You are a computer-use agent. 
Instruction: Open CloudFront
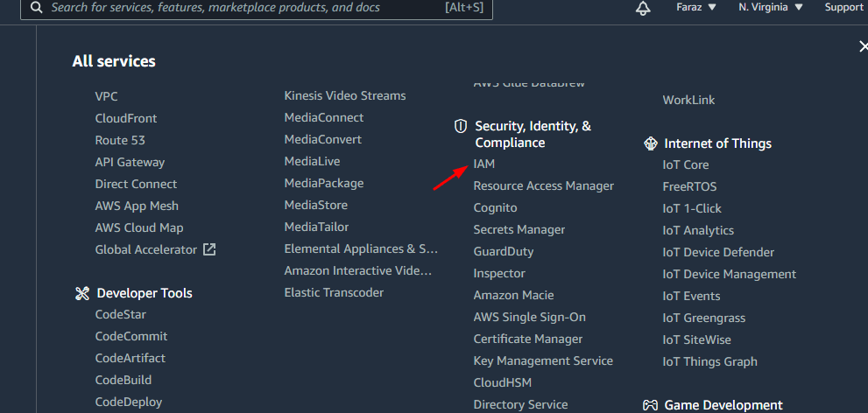(x=125, y=118)
